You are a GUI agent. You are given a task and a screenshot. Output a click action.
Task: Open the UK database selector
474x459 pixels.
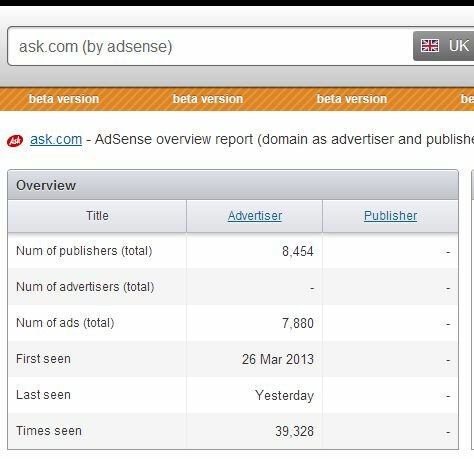[x=444, y=46]
